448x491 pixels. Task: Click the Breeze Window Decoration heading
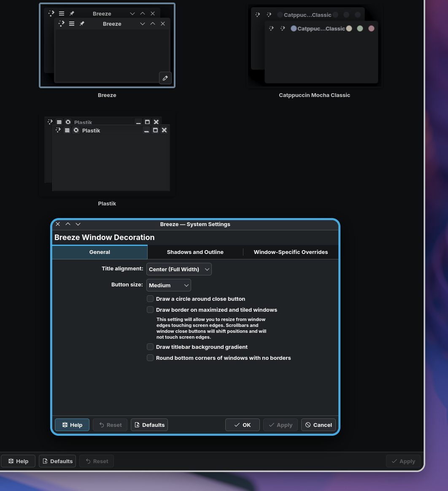pos(105,237)
